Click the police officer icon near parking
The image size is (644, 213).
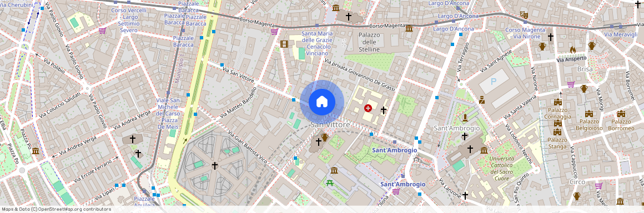[x=482, y=99]
